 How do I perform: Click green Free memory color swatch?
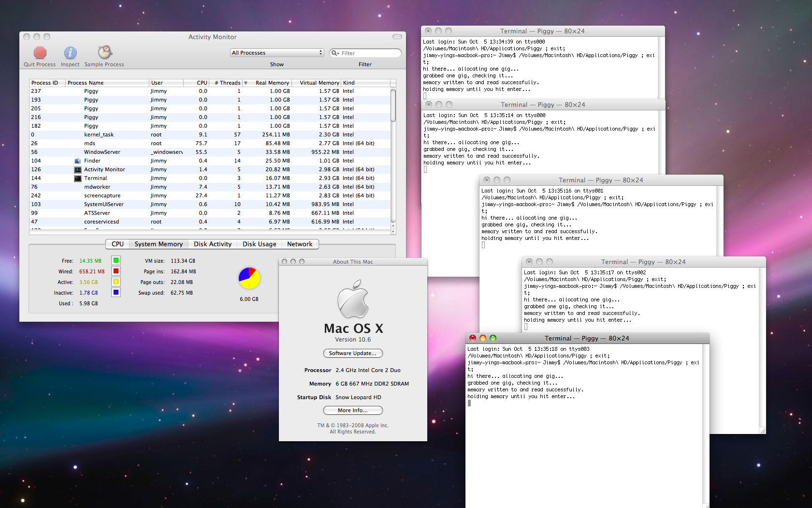click(116, 260)
